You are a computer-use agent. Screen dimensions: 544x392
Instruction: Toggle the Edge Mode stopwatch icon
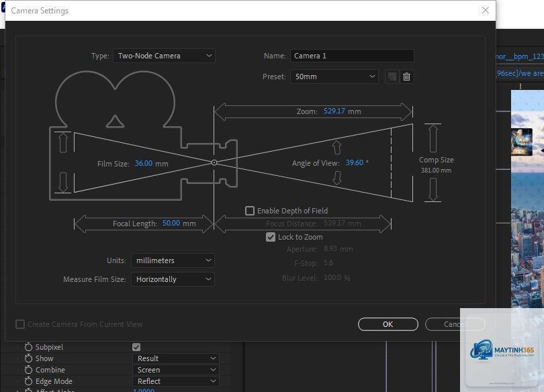point(28,381)
